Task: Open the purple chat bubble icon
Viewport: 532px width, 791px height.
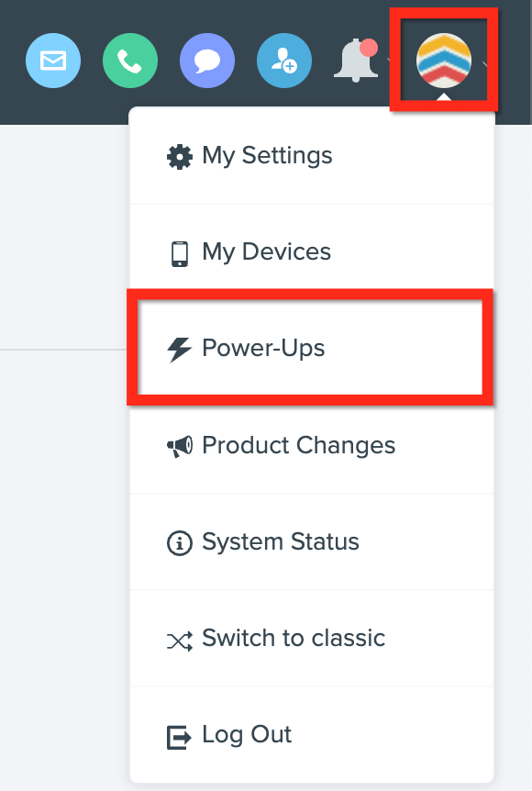Action: pyautogui.click(x=207, y=61)
